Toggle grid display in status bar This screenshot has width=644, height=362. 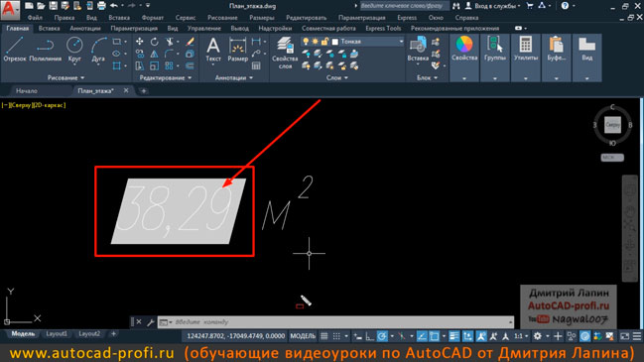point(324,336)
